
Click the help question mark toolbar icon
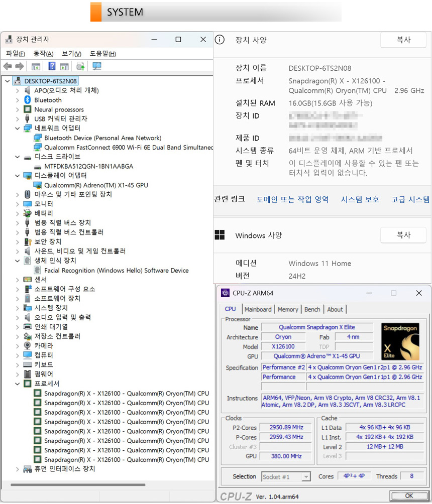[x=52, y=66]
